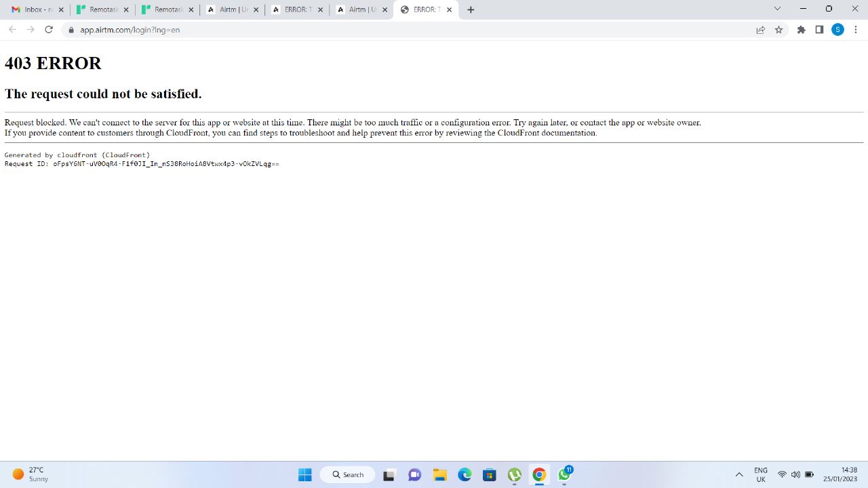Open the profile avatar labeled S
Viewport: 868px width, 488px height.
point(837,30)
